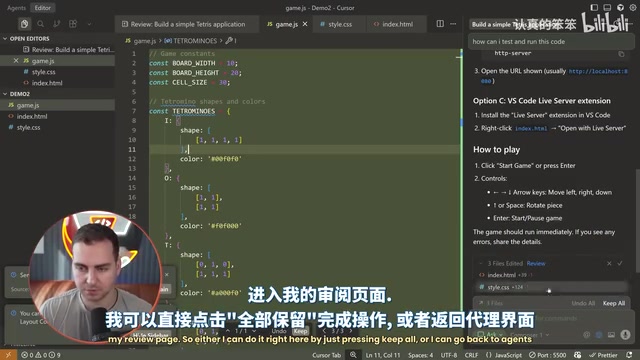
Task: Open Cursor settings gear
Action: pyautogui.click(x=633, y=7)
